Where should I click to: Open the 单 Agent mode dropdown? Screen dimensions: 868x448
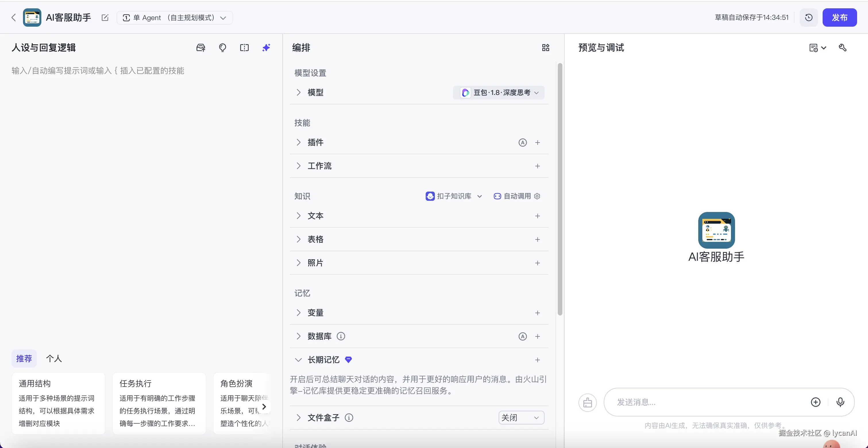pyautogui.click(x=174, y=18)
